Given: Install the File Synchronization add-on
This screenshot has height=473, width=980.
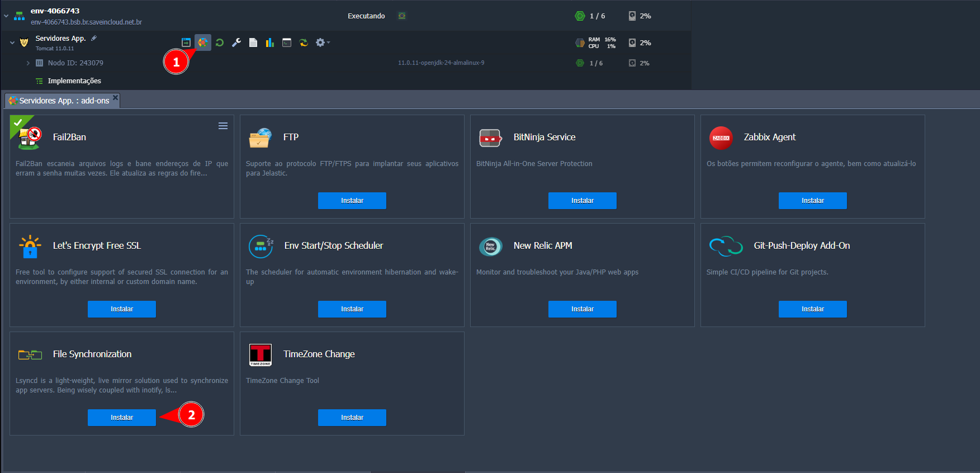Looking at the screenshot, I should pyautogui.click(x=121, y=418).
